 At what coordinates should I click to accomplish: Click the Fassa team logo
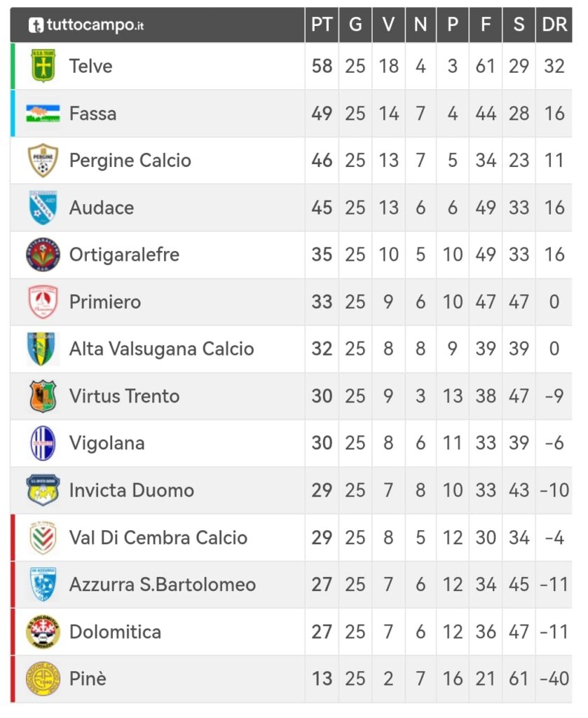click(x=43, y=114)
